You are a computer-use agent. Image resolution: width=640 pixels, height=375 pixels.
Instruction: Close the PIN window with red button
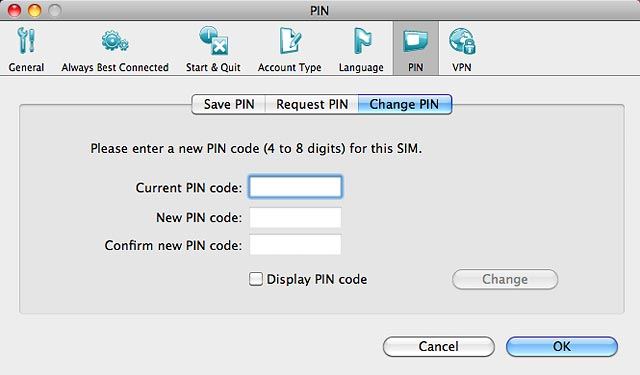point(14,10)
